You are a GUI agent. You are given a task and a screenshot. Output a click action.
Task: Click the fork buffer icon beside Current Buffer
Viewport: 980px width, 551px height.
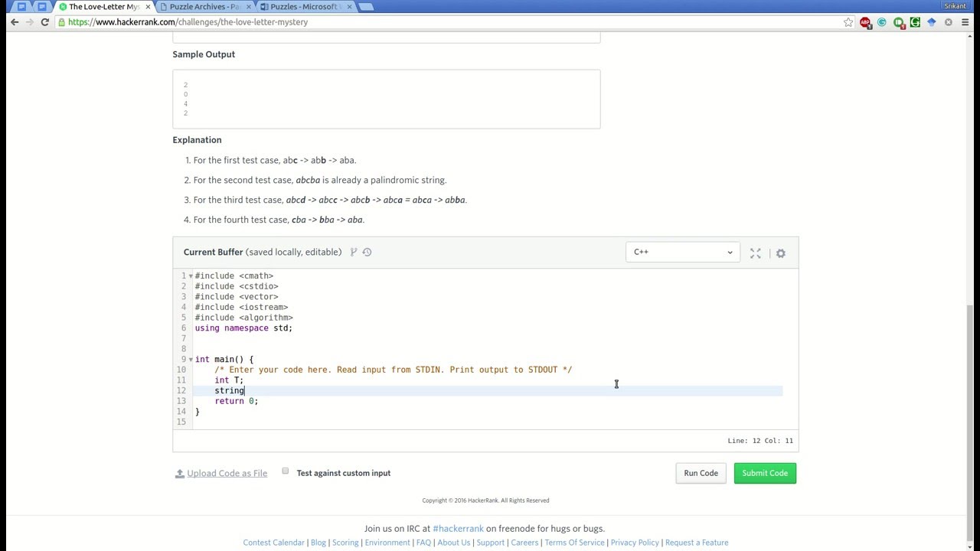click(354, 252)
